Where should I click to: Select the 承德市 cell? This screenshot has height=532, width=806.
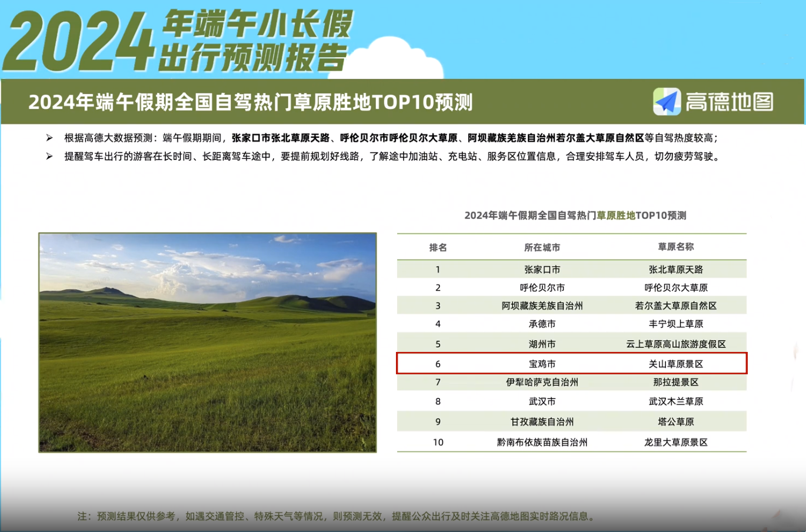coord(542,324)
